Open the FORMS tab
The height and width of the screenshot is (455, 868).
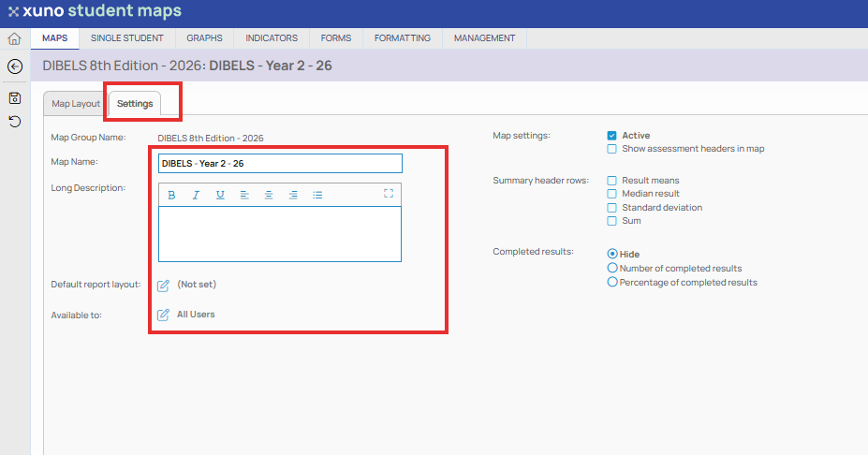point(335,38)
